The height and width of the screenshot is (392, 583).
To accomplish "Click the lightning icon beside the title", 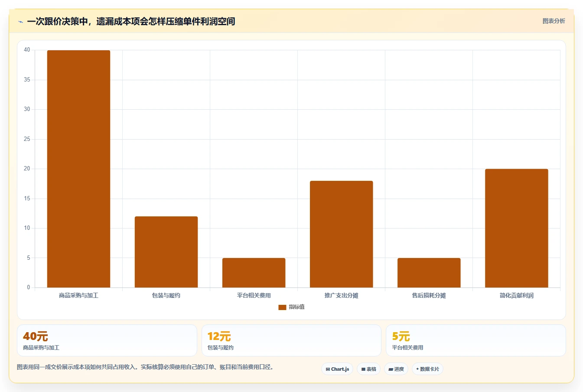I will (20, 22).
